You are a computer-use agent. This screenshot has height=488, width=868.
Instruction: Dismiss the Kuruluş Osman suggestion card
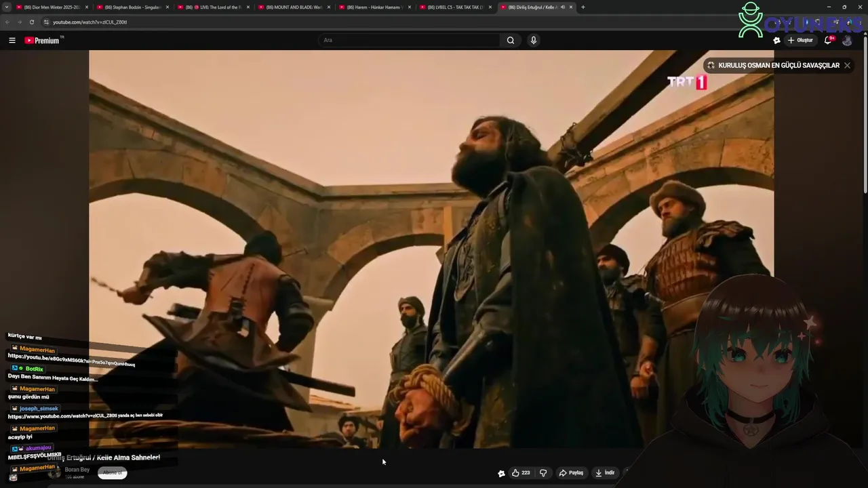(x=847, y=66)
